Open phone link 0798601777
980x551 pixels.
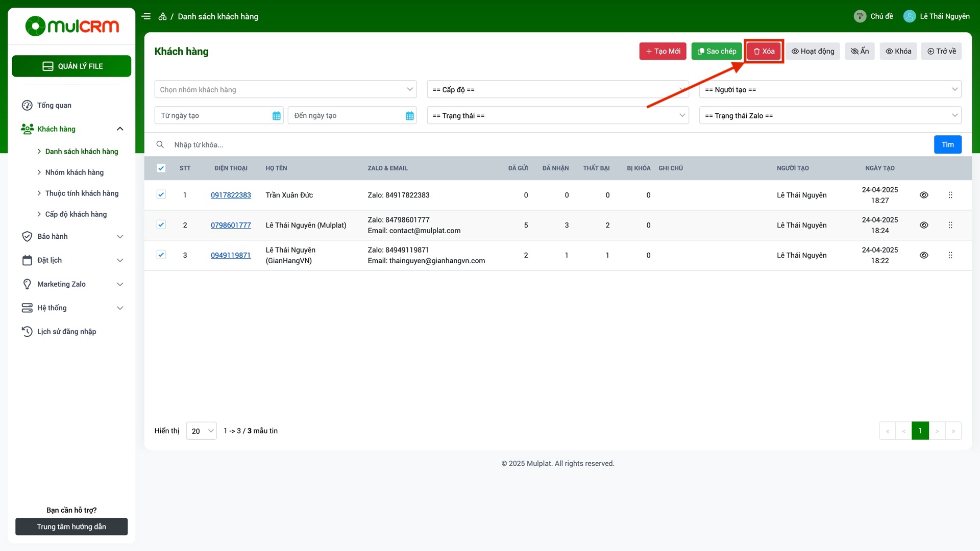(231, 225)
